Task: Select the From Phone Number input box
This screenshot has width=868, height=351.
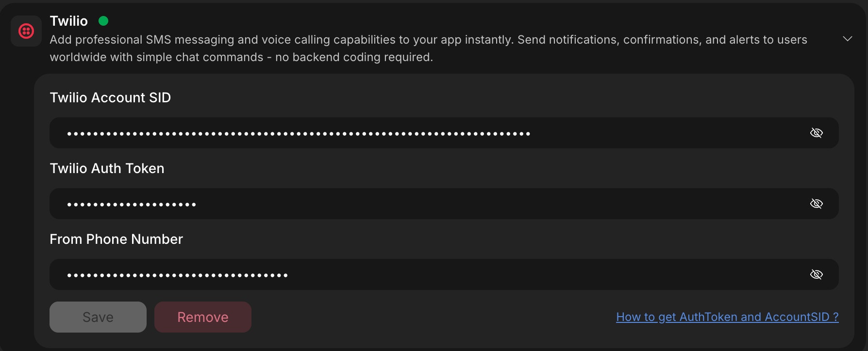Action: 388,274
